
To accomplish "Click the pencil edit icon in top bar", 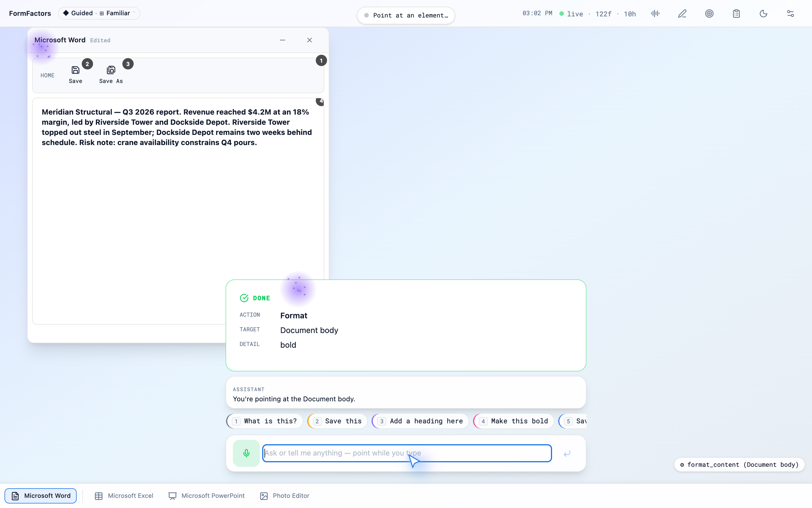I will coord(682,14).
